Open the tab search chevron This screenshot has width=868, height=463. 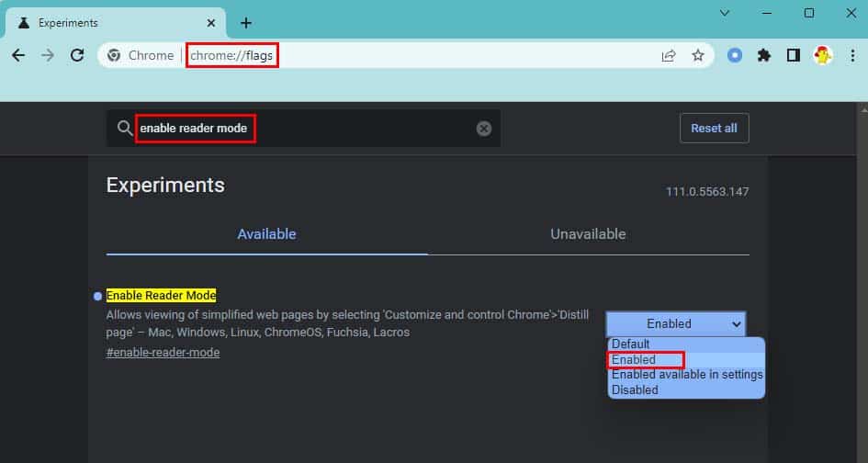pyautogui.click(x=725, y=13)
